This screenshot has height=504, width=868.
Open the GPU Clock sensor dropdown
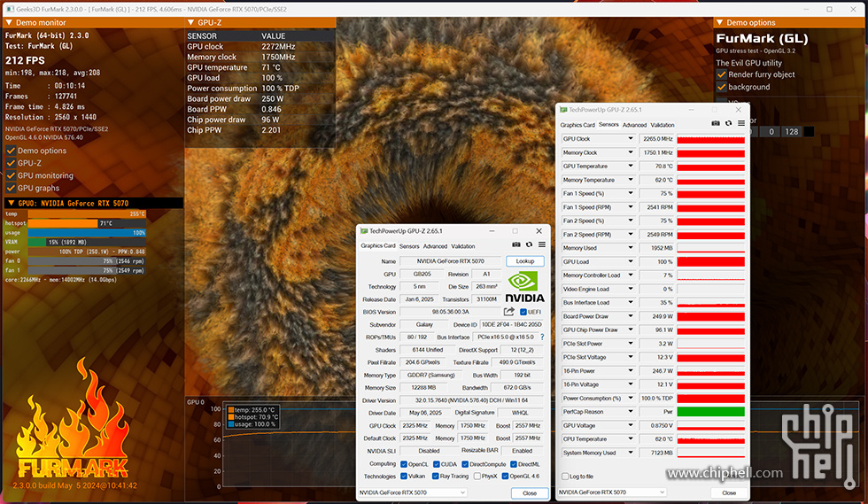click(630, 138)
